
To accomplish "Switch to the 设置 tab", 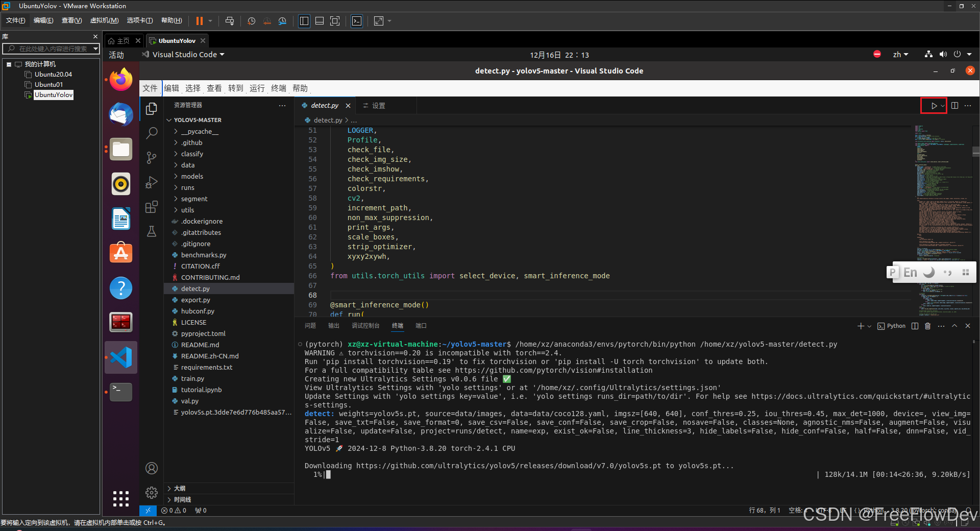I will tap(378, 106).
